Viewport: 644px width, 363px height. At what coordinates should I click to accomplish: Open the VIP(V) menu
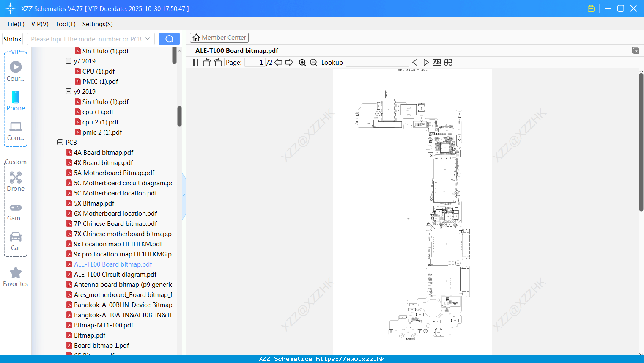(x=40, y=24)
